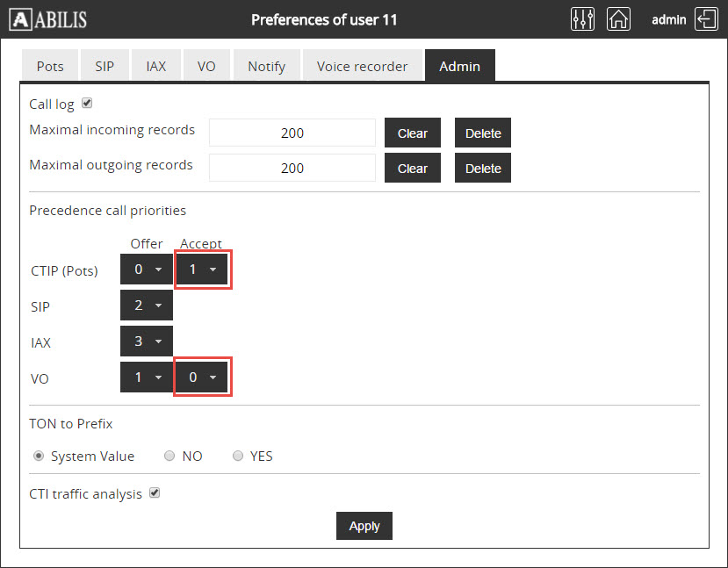Viewport: 728px width, 568px height.
Task: Open the VO Accept dropdown
Action: (x=202, y=377)
